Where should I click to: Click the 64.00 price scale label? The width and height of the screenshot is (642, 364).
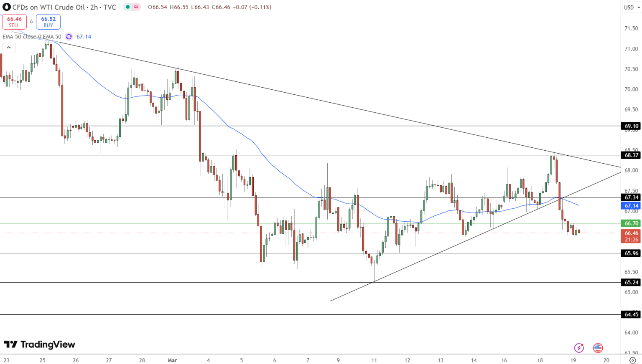click(631, 333)
